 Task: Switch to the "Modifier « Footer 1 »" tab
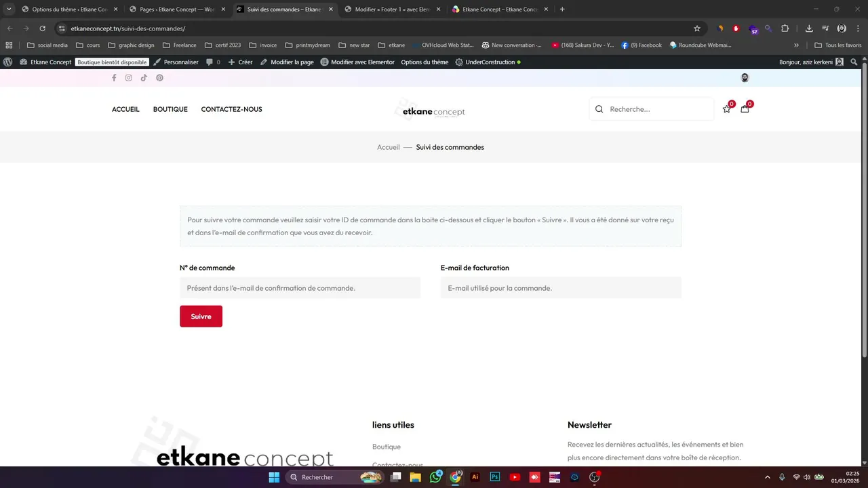(x=393, y=9)
